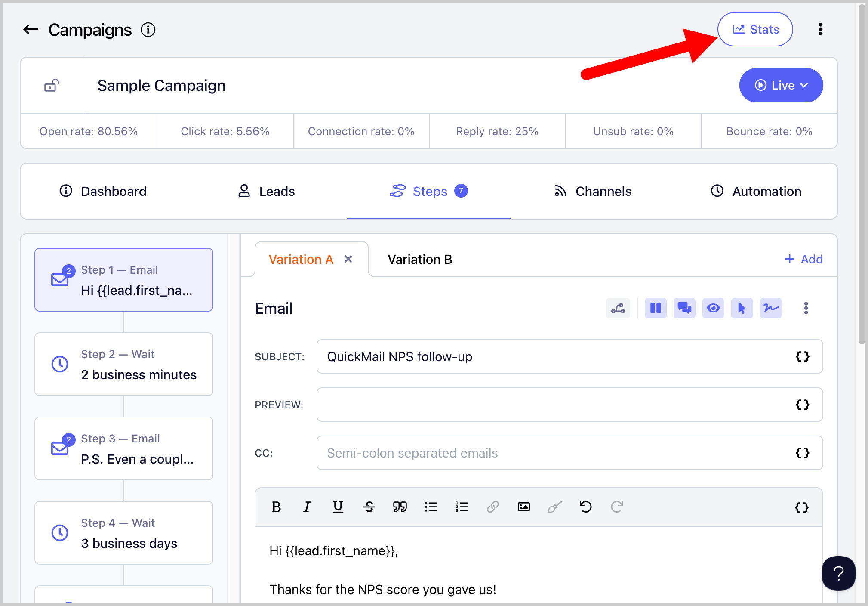Screen dimensions: 868x606
Task: Click the branch/conditions icon in Email header
Action: tap(618, 308)
